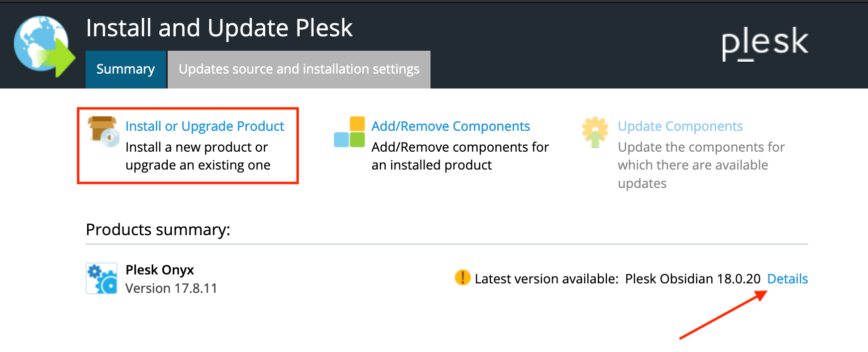
Task: Open Details for latest available version
Action: 787,279
